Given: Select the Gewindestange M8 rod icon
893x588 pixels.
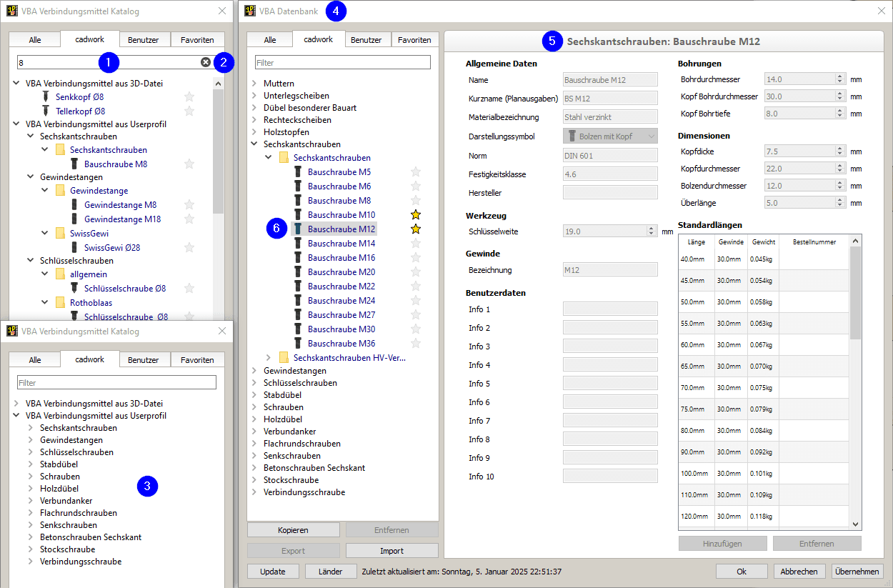Looking at the screenshot, I should coord(75,204).
